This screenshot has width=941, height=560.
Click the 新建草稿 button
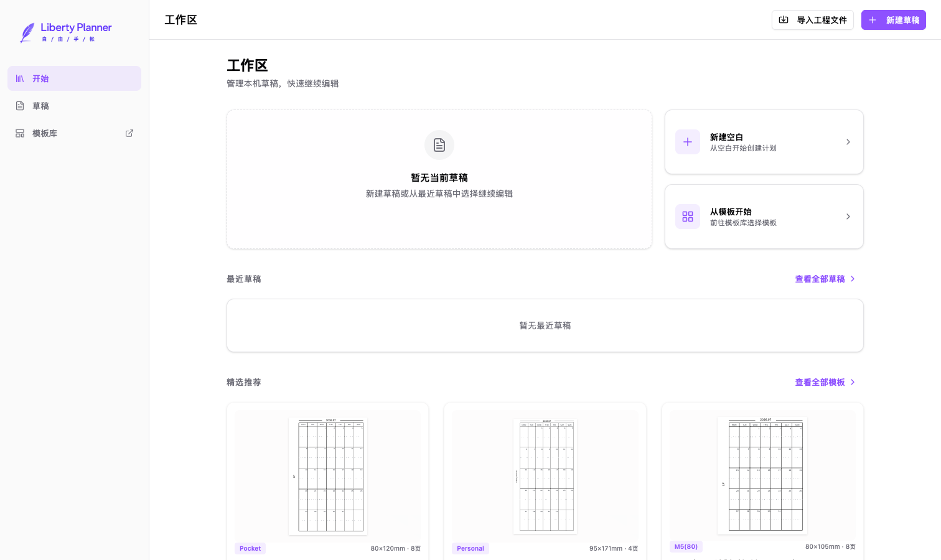point(893,20)
